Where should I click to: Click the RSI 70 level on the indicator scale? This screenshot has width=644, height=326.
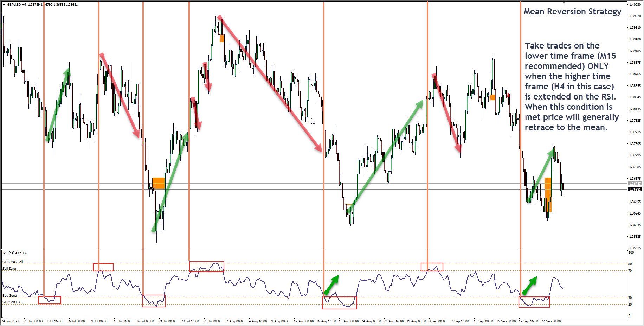[x=630, y=271]
